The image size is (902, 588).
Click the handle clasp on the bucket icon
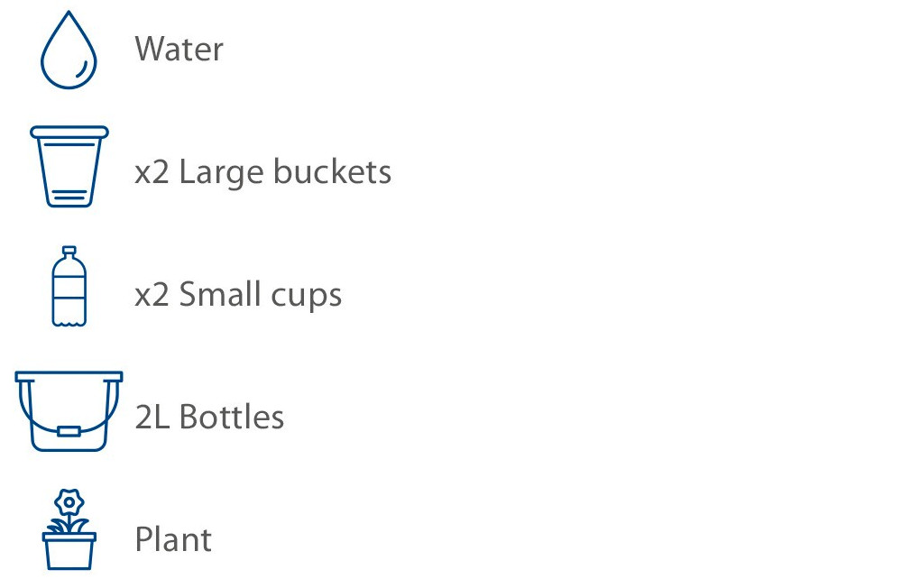69,431
